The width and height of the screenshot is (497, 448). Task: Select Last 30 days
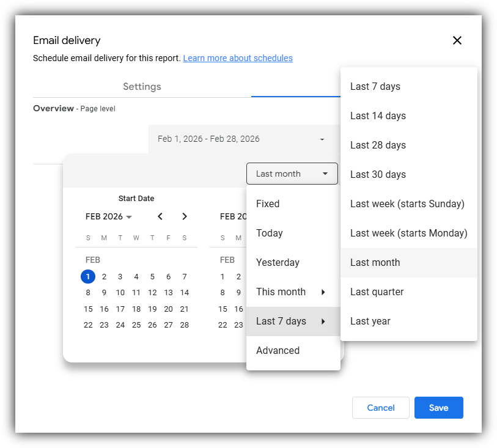[x=378, y=174]
